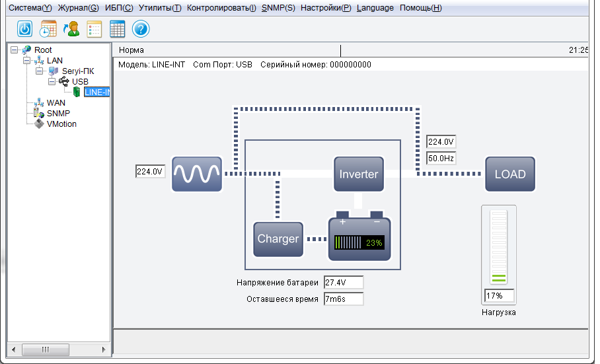This screenshot has width=600, height=364.
Task: Open the Журнал menu
Action: point(79,8)
